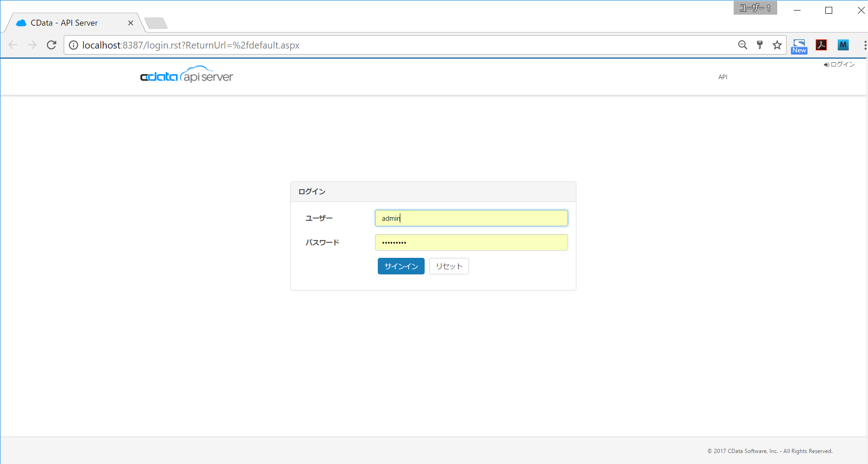This screenshot has height=464, width=868.
Task: Click the サインイン button
Action: coord(401,266)
